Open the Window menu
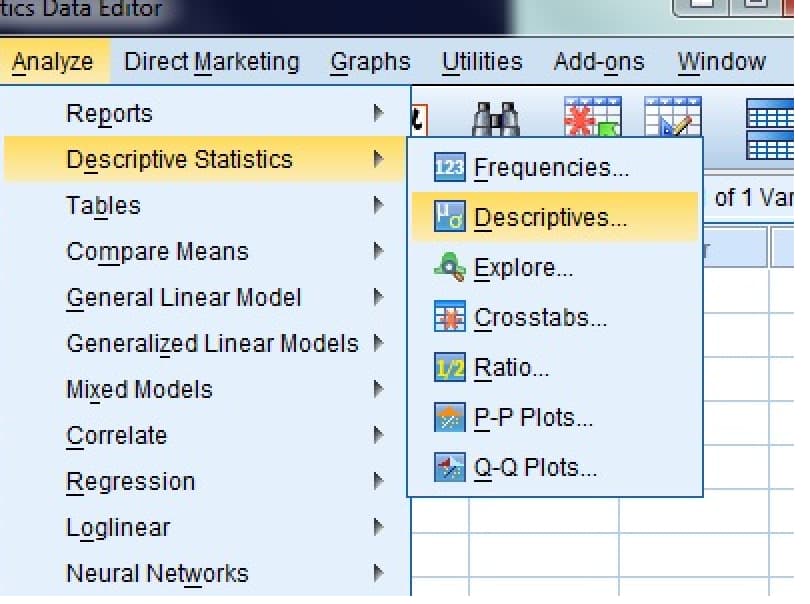Screen dimensions: 810x604 (x=722, y=62)
